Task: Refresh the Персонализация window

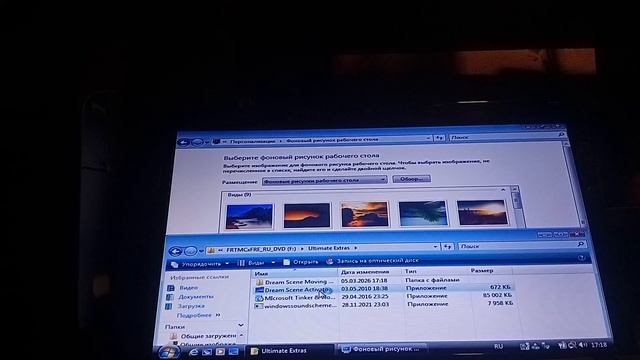Action: click(439, 138)
